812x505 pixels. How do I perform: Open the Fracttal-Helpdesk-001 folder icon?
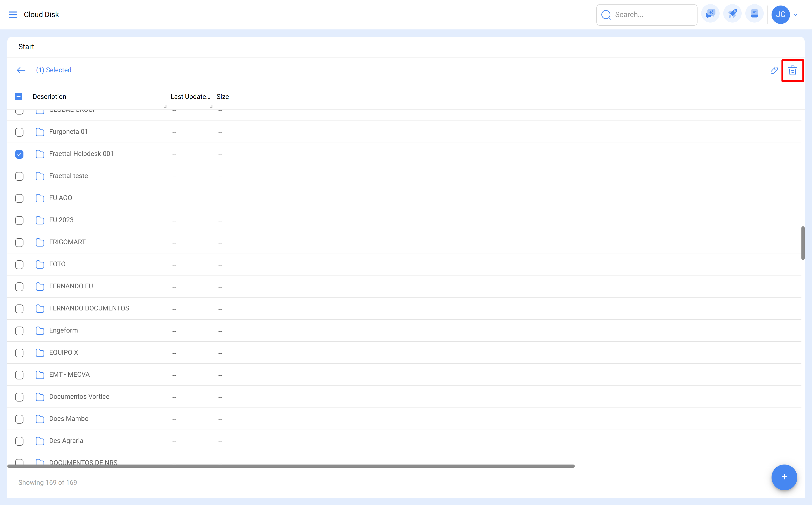40,154
